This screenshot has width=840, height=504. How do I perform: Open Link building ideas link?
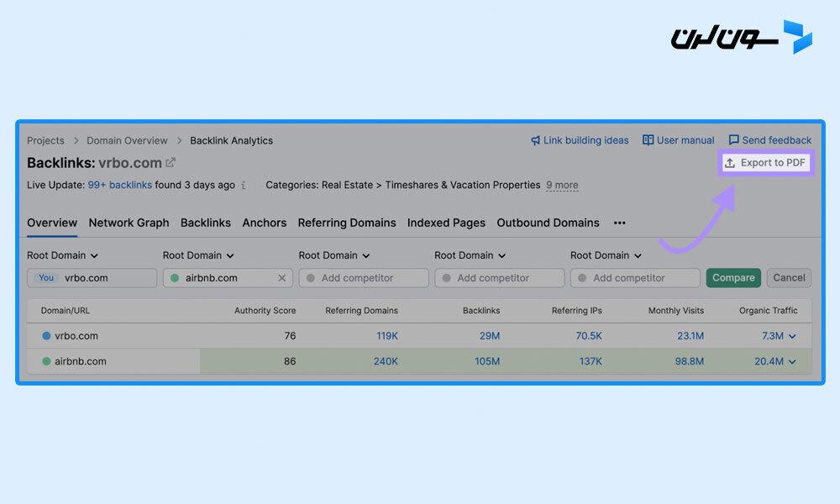[580, 140]
